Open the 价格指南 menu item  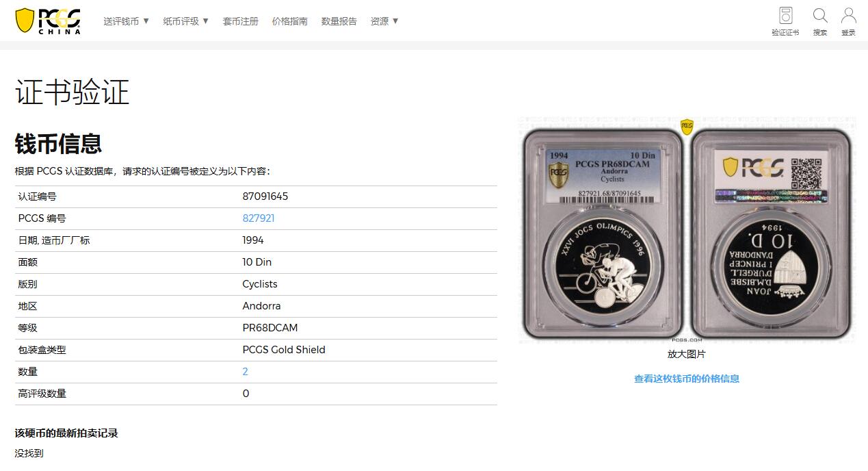point(290,21)
